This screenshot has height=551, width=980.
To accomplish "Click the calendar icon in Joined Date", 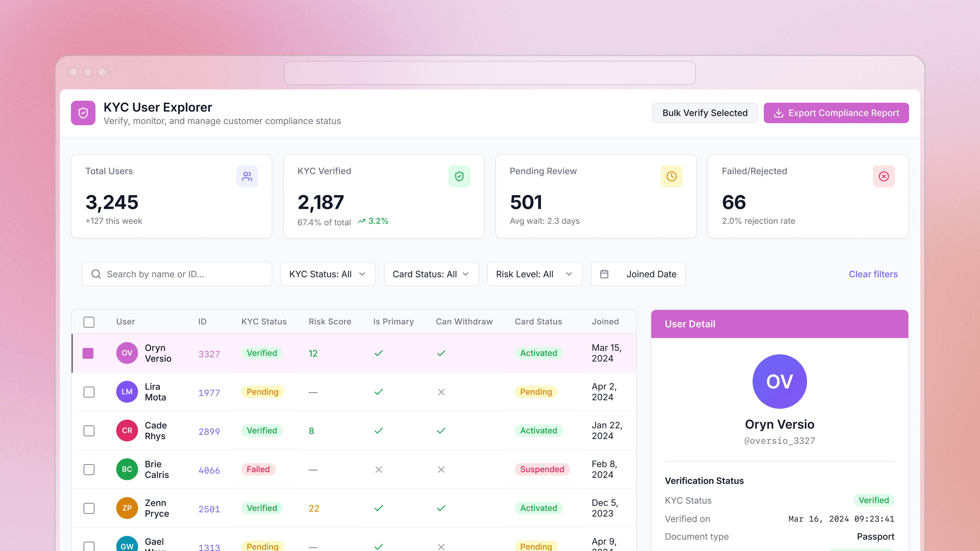I will [x=604, y=274].
